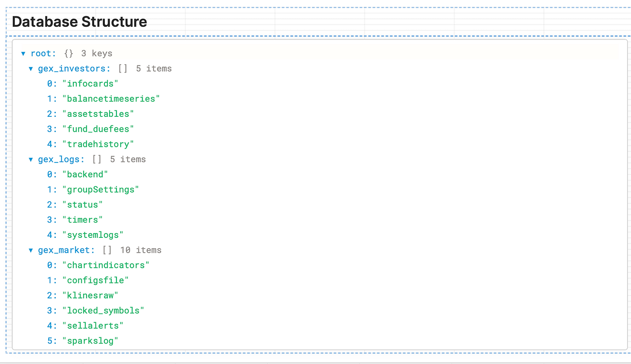Select the klinesraw entry
The image size is (631, 364).
tap(93, 295)
